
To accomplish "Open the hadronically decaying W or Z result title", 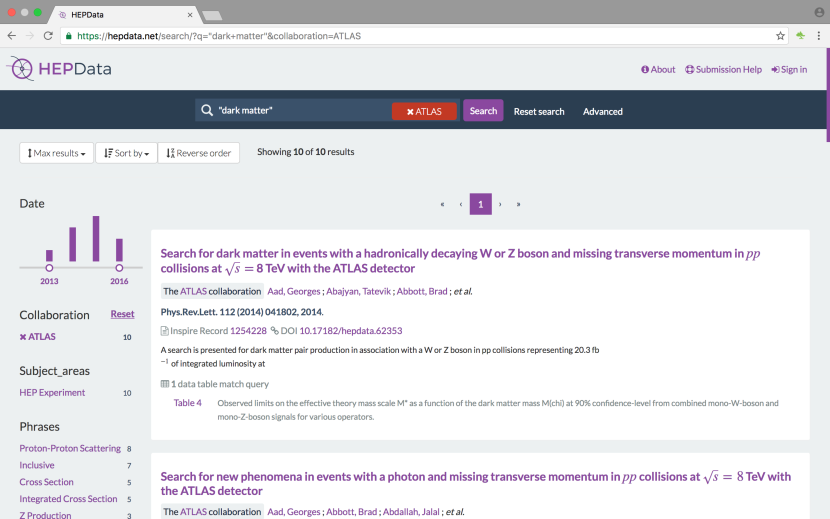I will coord(460,261).
